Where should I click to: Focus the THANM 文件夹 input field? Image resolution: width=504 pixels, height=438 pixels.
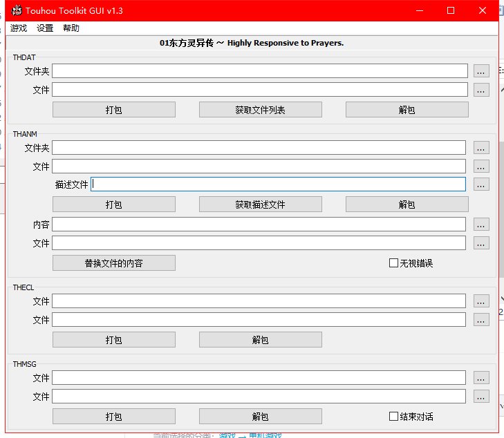pyautogui.click(x=259, y=148)
